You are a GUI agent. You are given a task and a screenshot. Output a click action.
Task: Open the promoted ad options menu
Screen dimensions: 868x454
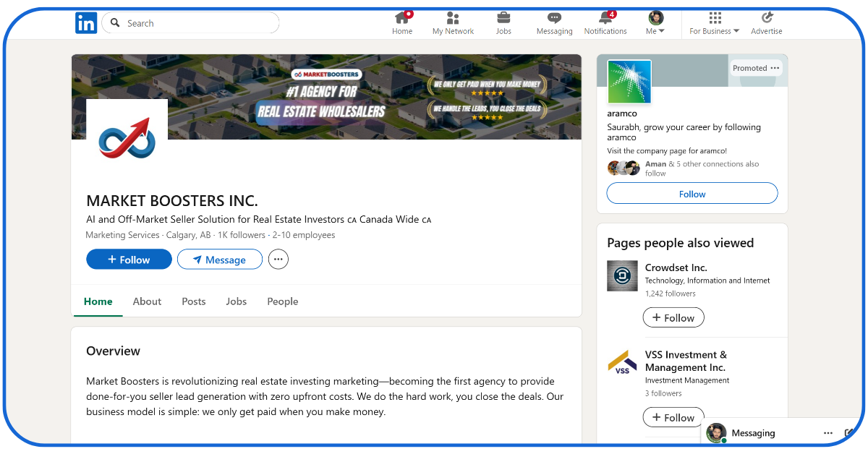[775, 68]
